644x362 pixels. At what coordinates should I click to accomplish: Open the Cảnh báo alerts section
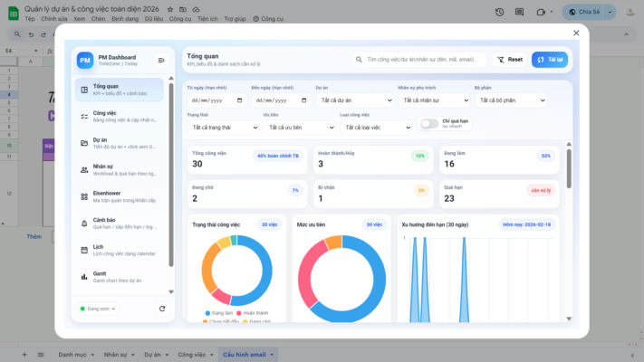click(120, 224)
